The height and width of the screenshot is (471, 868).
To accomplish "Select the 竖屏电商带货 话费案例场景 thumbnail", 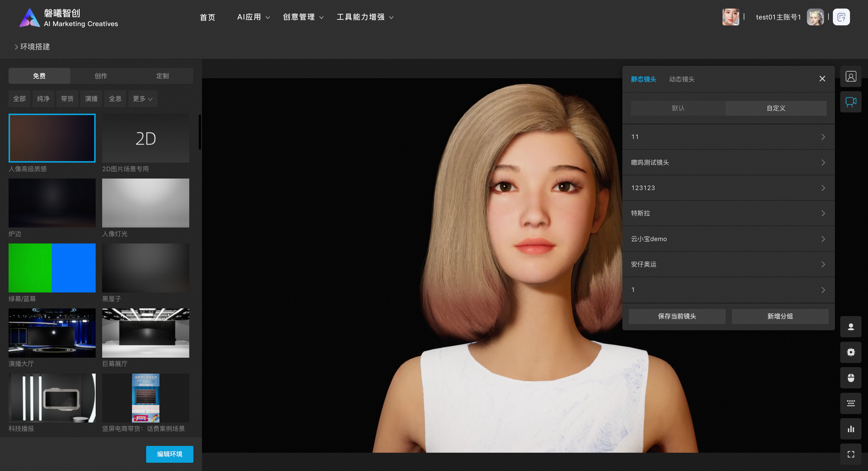I will (146, 398).
